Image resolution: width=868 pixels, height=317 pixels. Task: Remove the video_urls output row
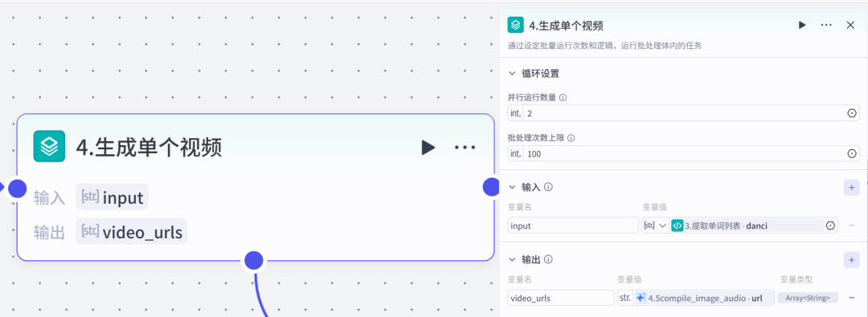pos(851,298)
